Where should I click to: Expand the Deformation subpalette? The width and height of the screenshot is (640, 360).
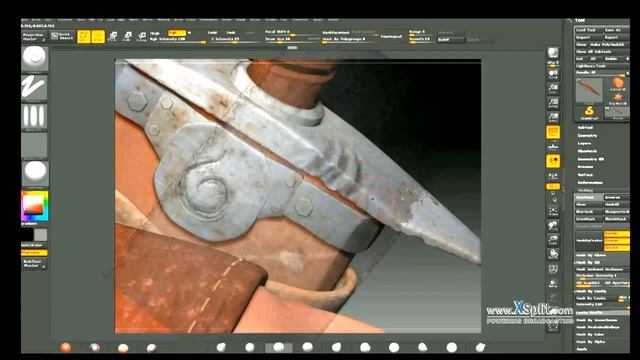click(590, 182)
